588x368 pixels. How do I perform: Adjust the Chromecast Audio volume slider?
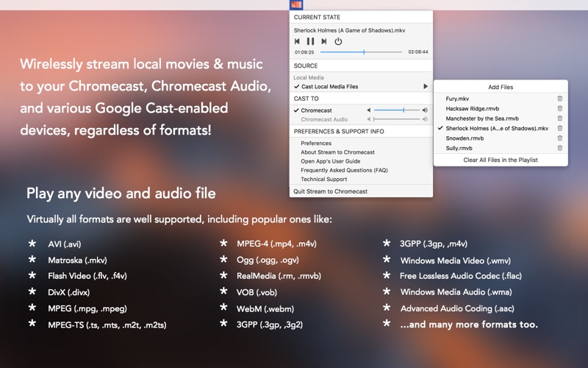tap(397, 119)
